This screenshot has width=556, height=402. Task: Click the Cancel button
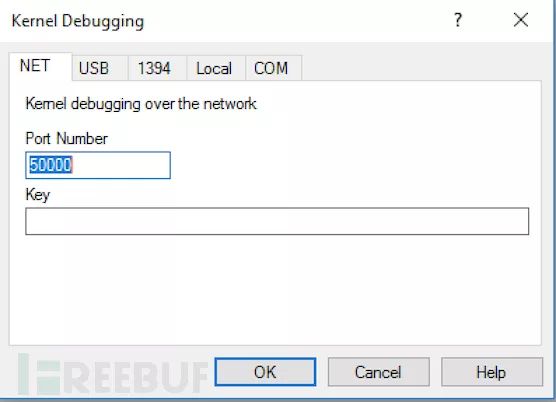pyautogui.click(x=378, y=372)
